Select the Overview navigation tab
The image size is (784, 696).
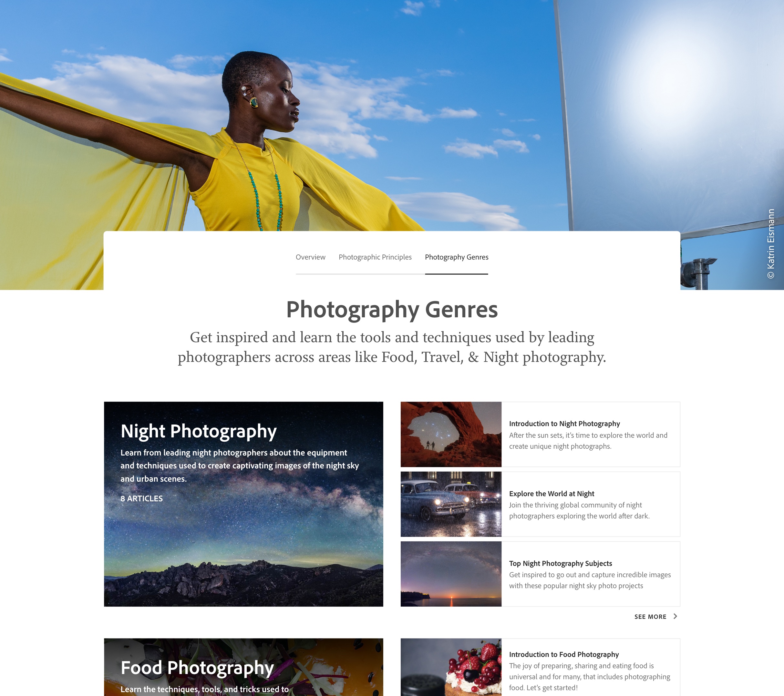tap(311, 257)
